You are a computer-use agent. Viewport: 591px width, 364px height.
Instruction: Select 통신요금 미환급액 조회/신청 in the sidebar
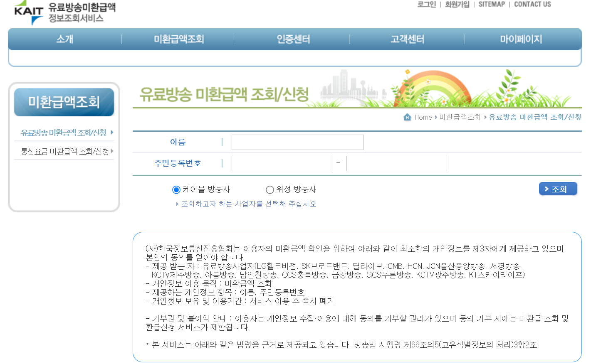(x=65, y=151)
